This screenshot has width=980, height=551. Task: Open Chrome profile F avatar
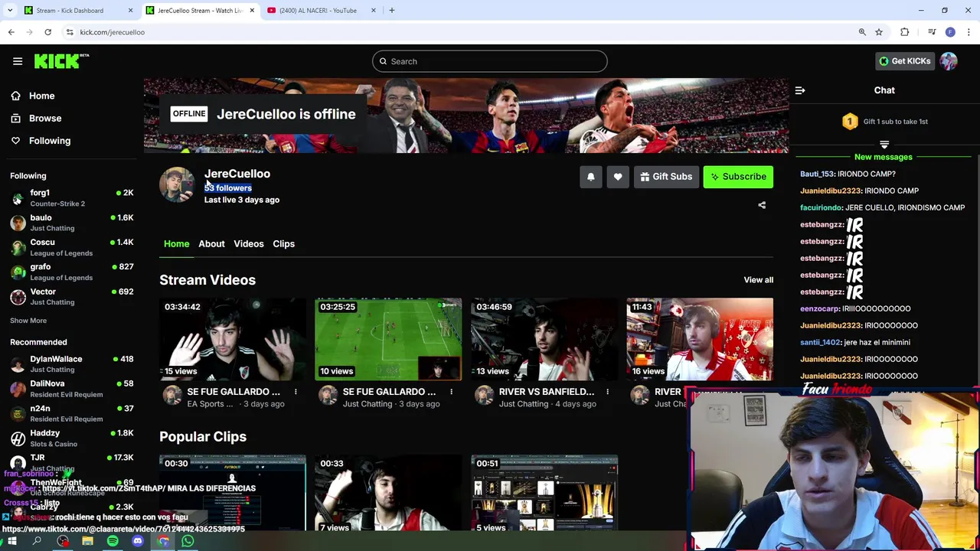pos(950,32)
